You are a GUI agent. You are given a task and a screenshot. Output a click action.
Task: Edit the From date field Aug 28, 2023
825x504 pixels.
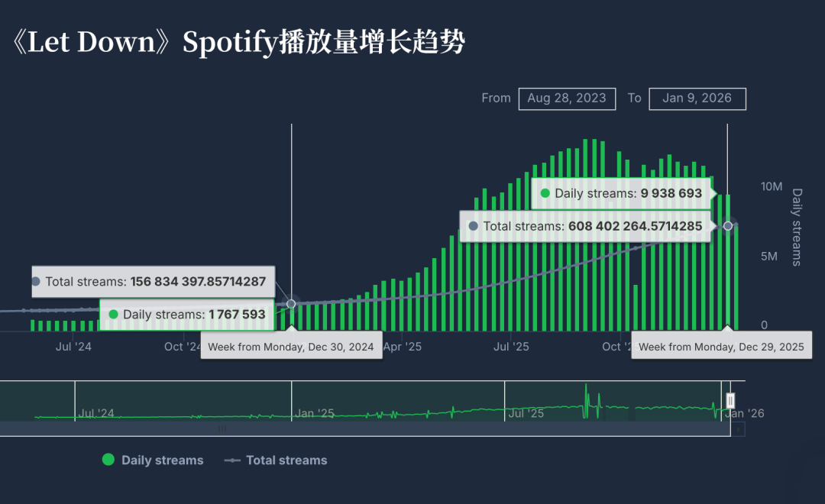click(567, 99)
